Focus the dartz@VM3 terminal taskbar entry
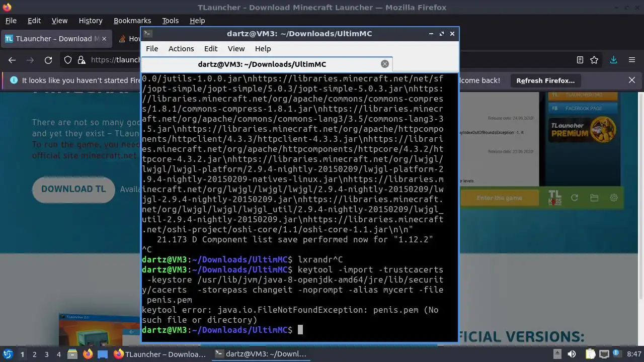This screenshot has height=362, width=644. point(261,354)
